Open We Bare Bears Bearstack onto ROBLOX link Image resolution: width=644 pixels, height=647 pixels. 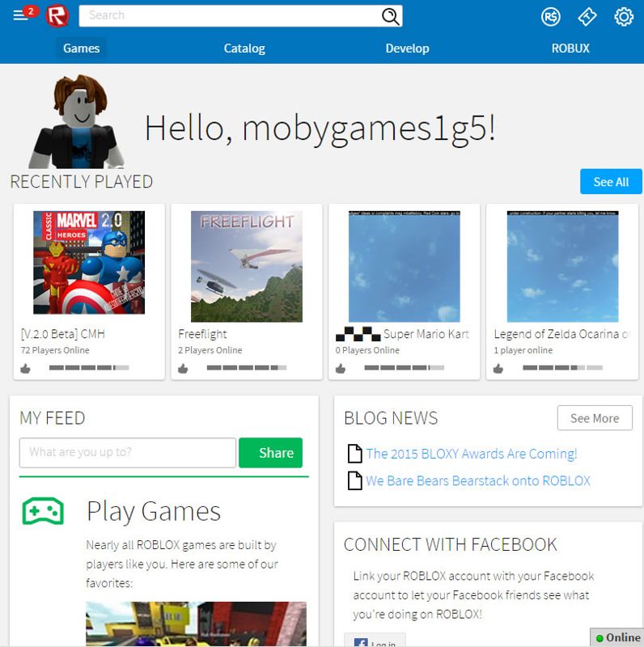[x=478, y=480]
